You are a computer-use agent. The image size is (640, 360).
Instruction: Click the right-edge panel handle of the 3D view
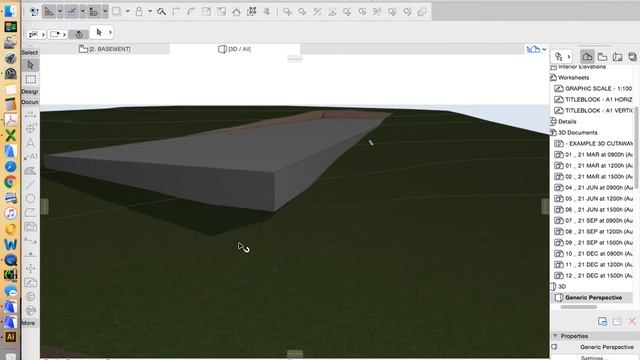pos(545,207)
